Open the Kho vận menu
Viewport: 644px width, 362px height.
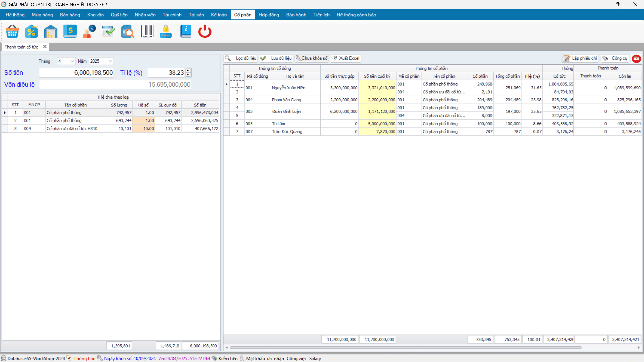coord(95,15)
